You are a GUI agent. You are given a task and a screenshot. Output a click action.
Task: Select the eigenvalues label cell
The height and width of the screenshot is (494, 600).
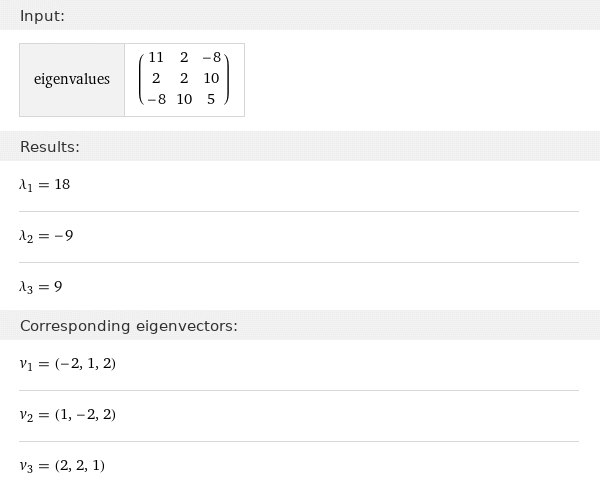point(72,80)
